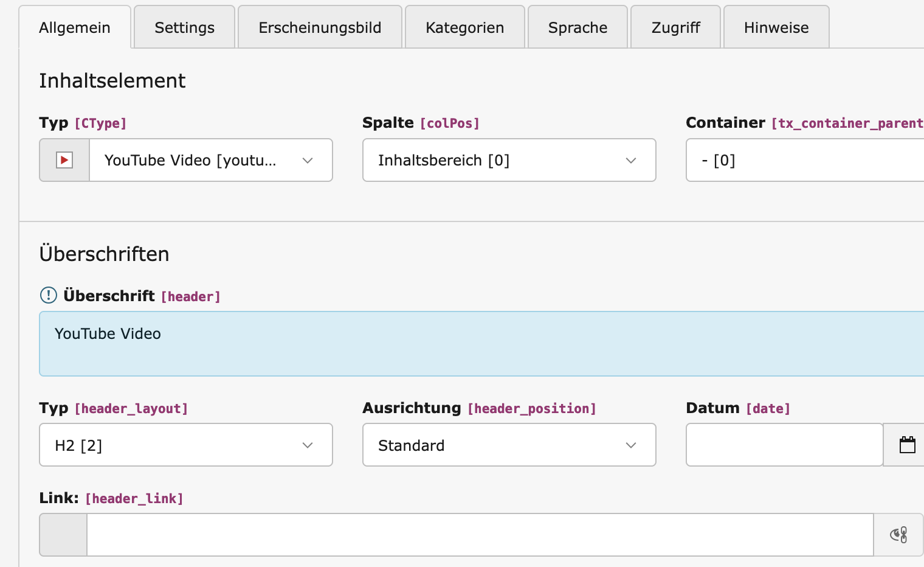Viewport: 924px width, 567px height.
Task: Open the Kategorien tab
Action: [x=465, y=27]
